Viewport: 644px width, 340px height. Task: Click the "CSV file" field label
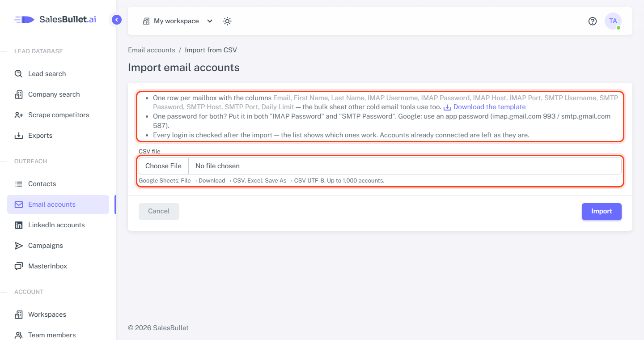pyautogui.click(x=149, y=152)
